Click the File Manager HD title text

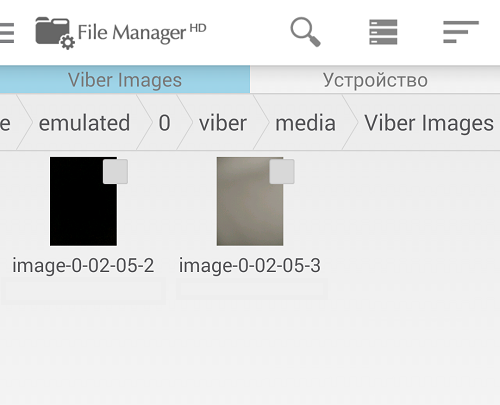pyautogui.click(x=142, y=33)
